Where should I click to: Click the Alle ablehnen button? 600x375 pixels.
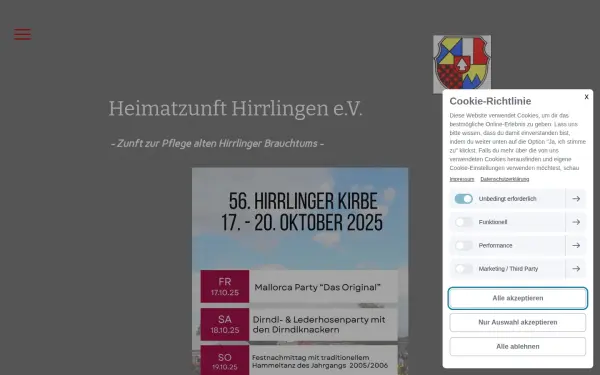tap(518, 347)
